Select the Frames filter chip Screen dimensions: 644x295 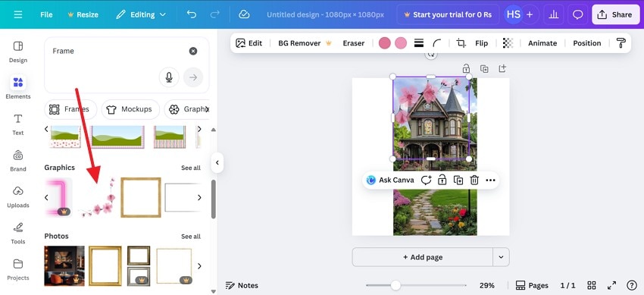70,109
